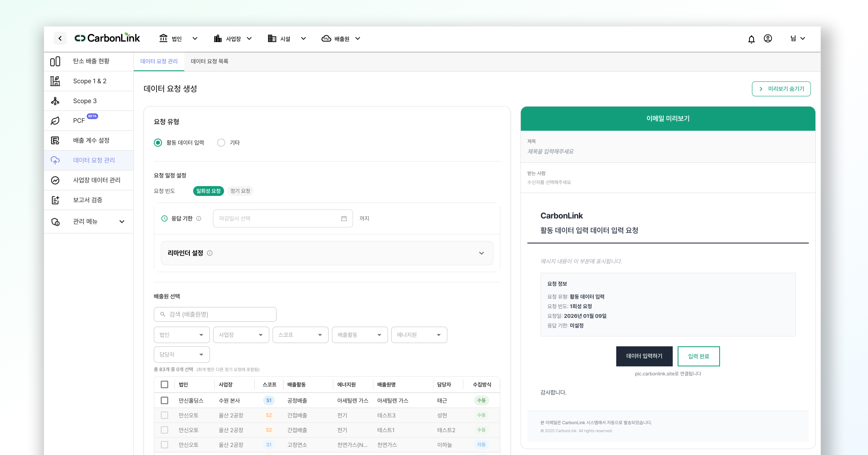
Task: Open the 담당자 filter dropdown
Action: pyautogui.click(x=182, y=354)
